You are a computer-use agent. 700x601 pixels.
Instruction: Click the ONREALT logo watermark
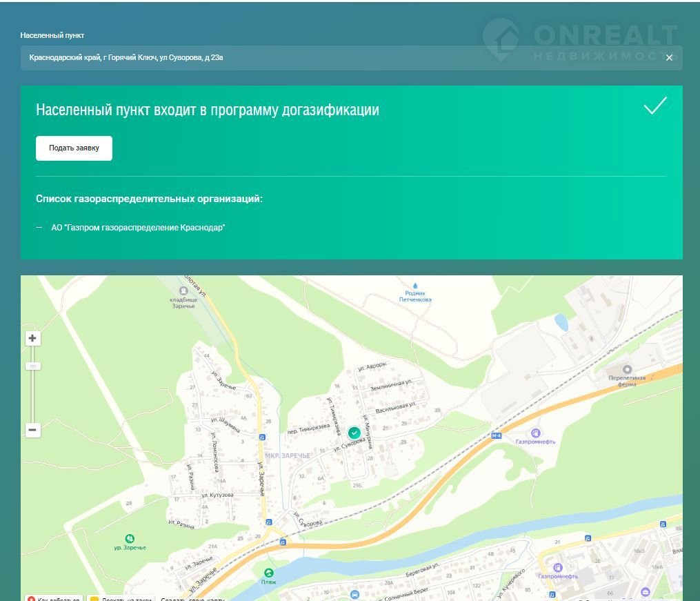(x=581, y=40)
